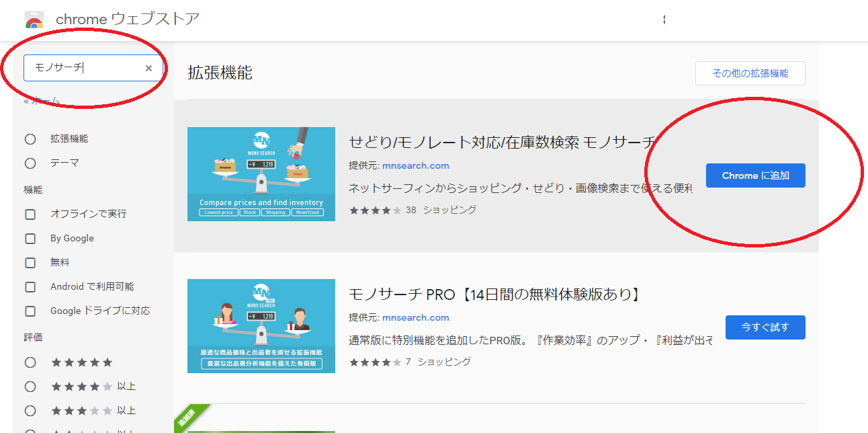Open the モノサーチ PRO thumbnail image
The image size is (868, 433).
(261, 326)
